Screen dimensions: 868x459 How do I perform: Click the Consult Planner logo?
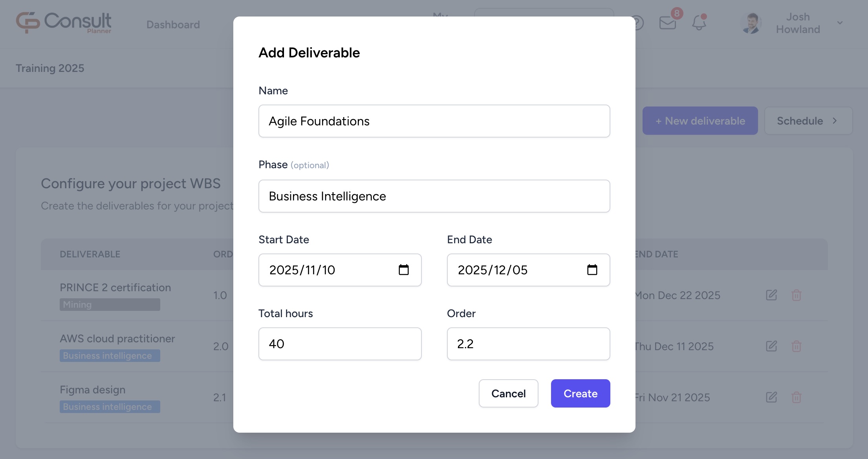64,23
